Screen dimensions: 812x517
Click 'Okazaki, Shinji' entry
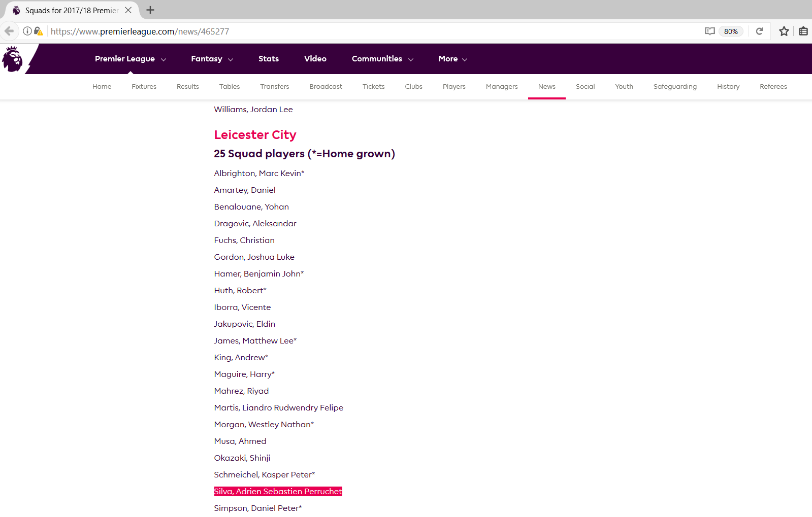point(242,458)
